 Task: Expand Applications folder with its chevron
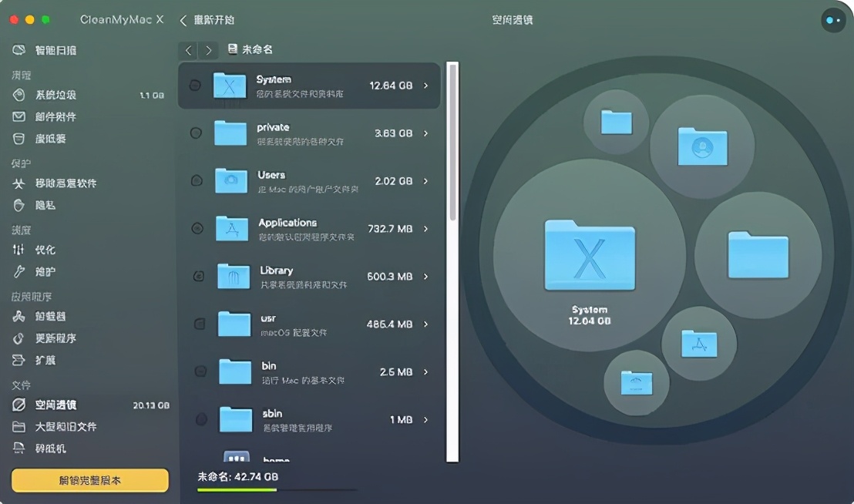426,229
